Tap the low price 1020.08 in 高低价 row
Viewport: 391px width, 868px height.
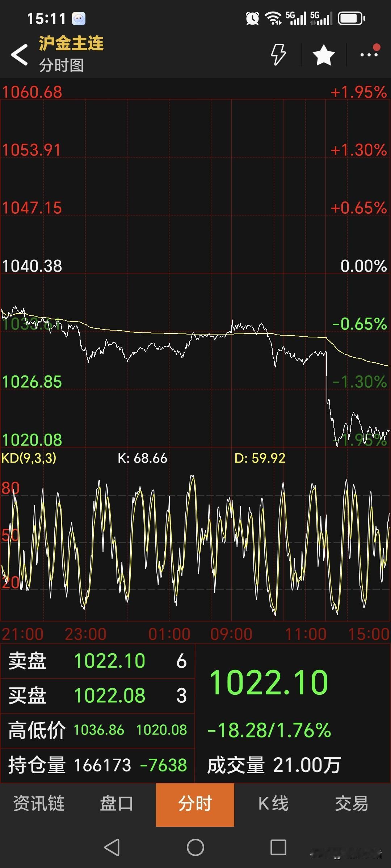[x=162, y=730]
